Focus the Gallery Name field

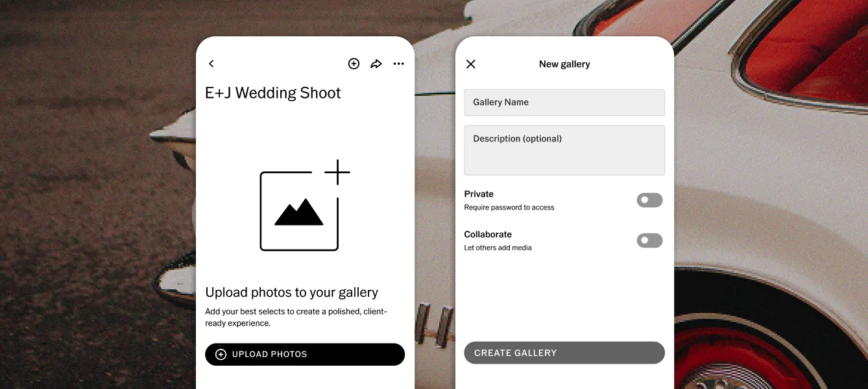(564, 102)
